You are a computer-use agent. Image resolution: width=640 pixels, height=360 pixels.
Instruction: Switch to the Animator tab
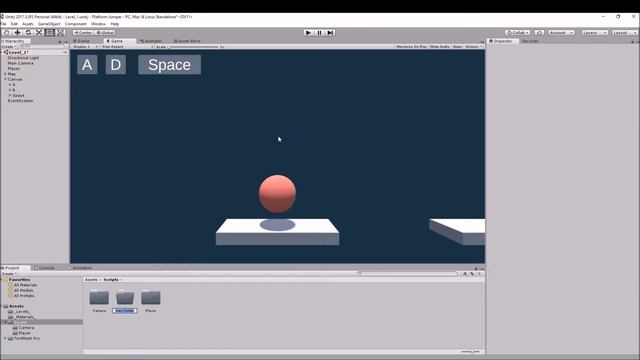point(151,41)
